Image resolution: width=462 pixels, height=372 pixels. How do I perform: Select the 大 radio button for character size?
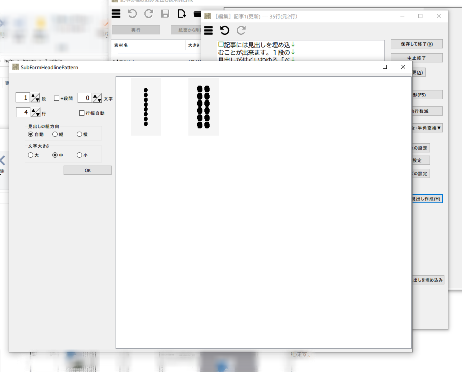coord(31,155)
